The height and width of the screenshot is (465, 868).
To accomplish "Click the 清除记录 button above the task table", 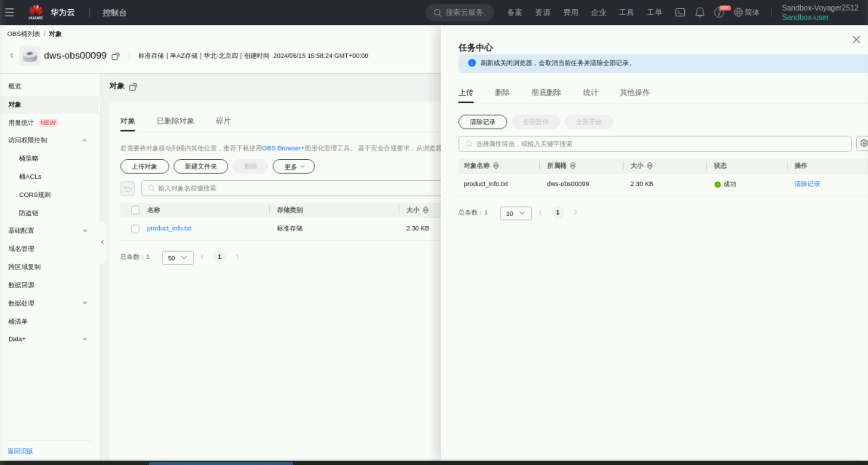I will point(483,122).
